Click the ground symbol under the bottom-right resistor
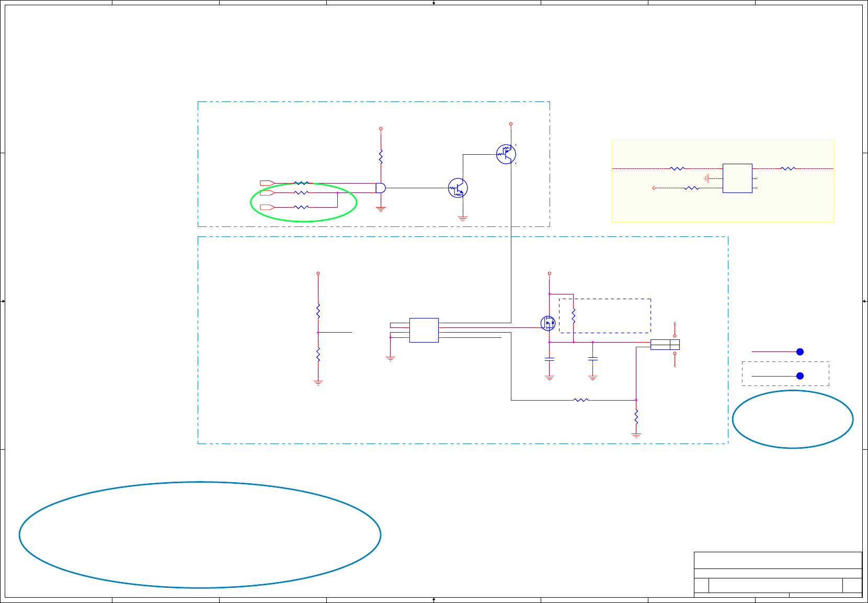This screenshot has width=868, height=603. [x=636, y=435]
